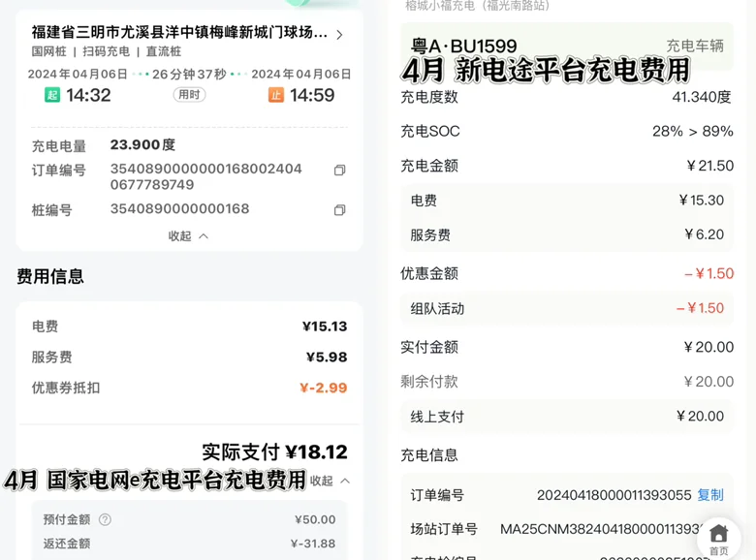The image size is (756, 560).
Task: Click the blue 复制 link
Action: [x=710, y=495]
